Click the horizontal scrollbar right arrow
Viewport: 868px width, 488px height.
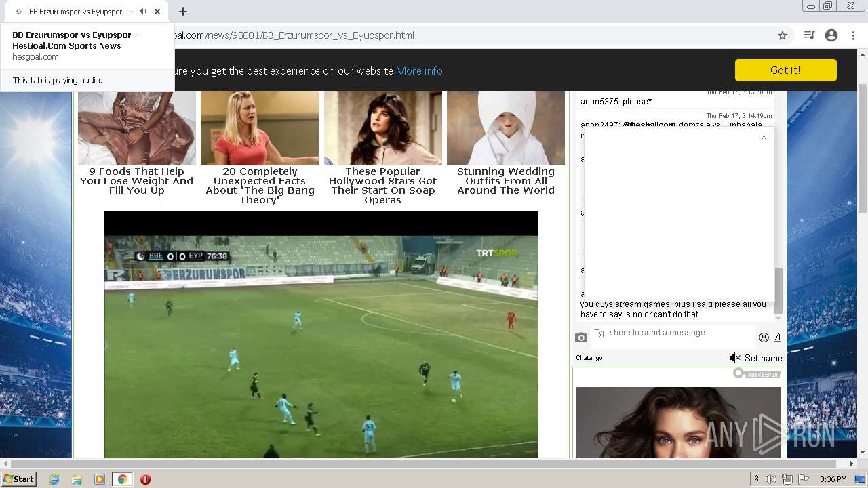(x=852, y=464)
